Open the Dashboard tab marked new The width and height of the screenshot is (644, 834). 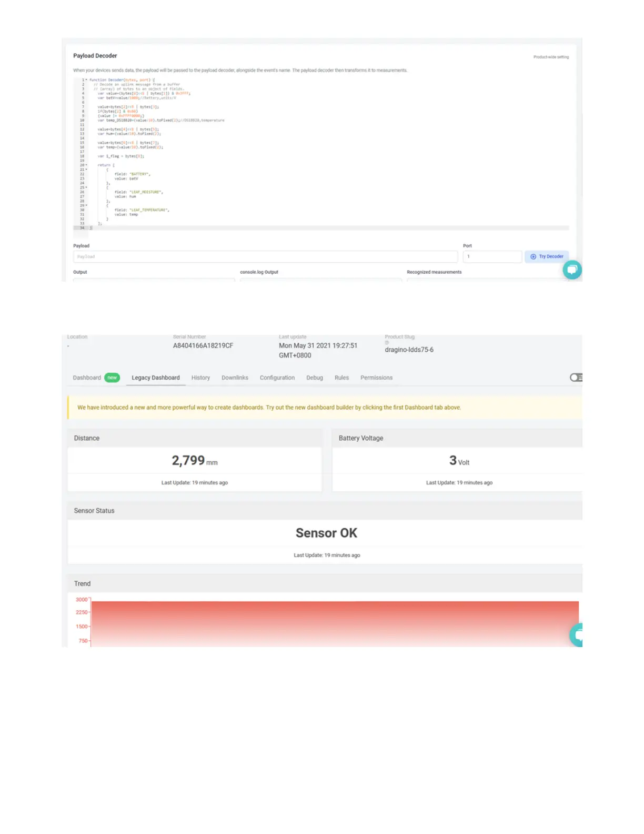point(96,378)
